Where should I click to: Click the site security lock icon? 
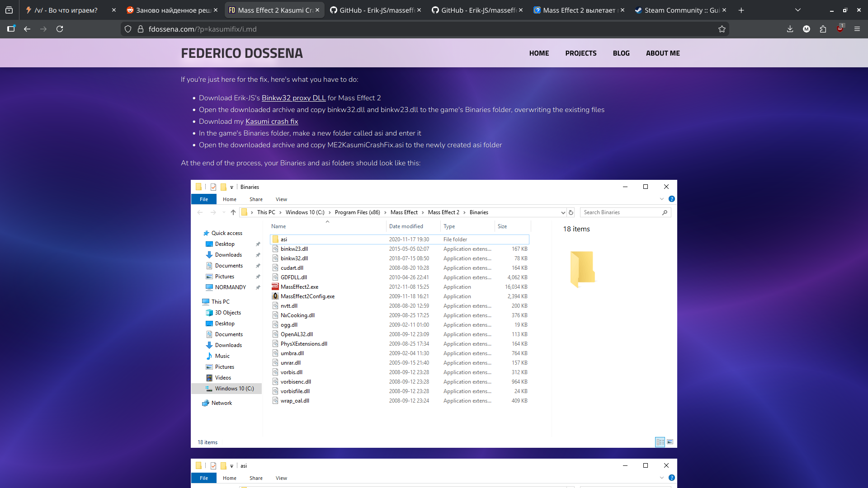[141, 29]
